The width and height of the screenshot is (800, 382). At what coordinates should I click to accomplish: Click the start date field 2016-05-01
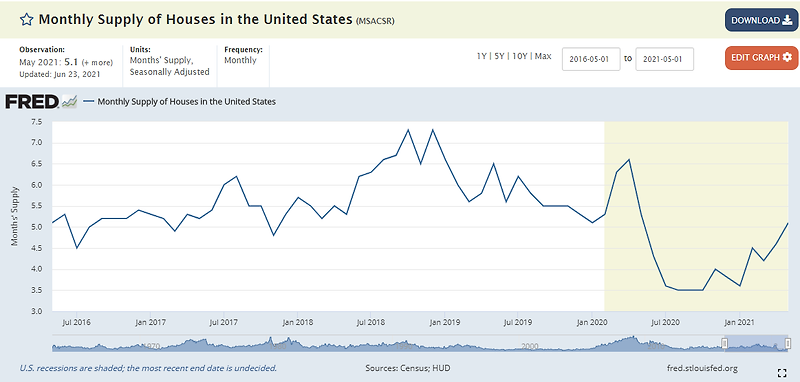(x=591, y=59)
